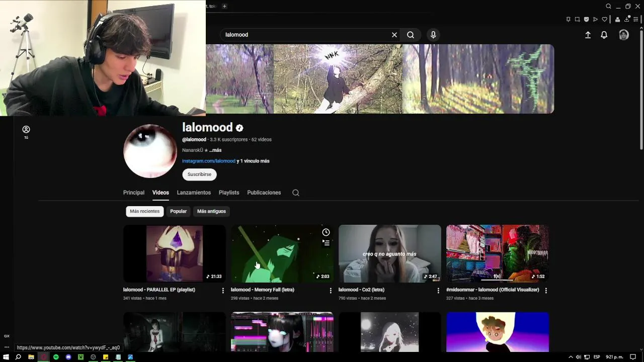This screenshot has width=644, height=362.
Task: Play the #midsommar visualizer thumbnail
Action: tap(498, 253)
